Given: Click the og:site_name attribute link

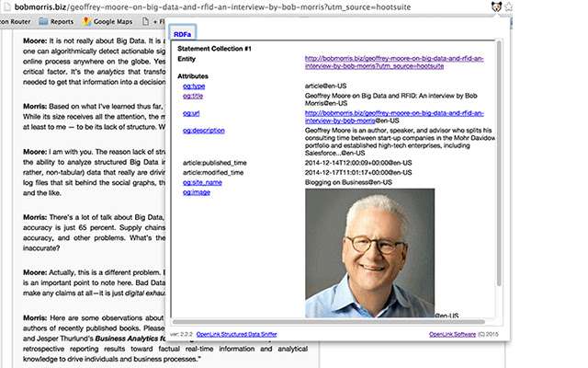Looking at the screenshot, I should (x=202, y=182).
